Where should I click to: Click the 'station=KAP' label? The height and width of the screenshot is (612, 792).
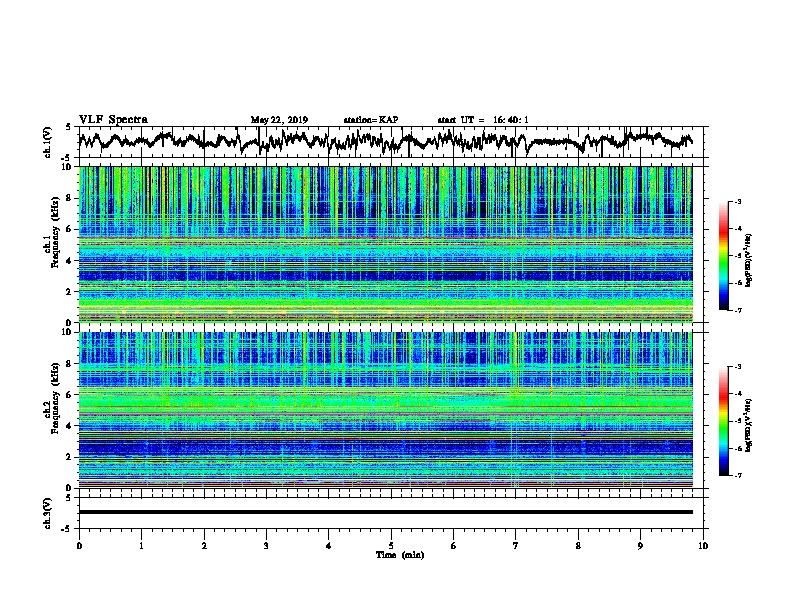pos(371,120)
